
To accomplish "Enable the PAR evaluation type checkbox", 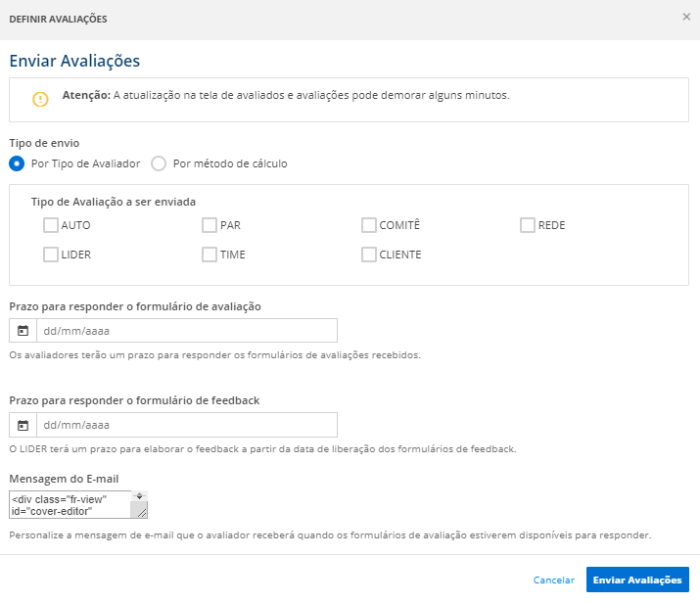I will pyautogui.click(x=210, y=225).
